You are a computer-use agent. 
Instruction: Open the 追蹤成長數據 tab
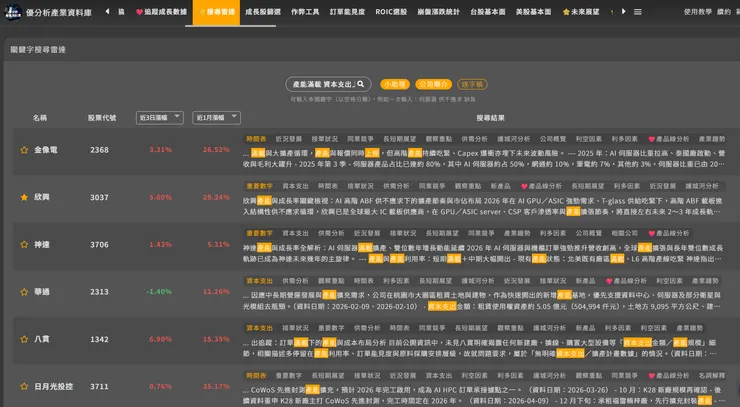[161, 12]
